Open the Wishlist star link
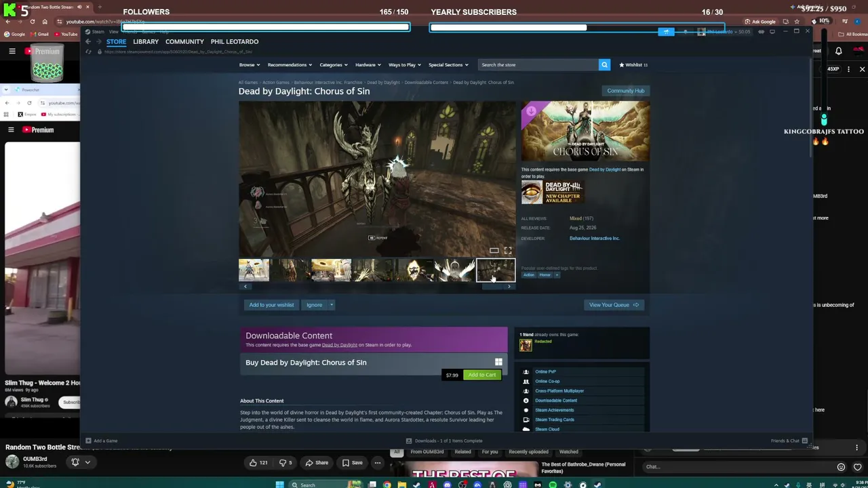 click(633, 65)
